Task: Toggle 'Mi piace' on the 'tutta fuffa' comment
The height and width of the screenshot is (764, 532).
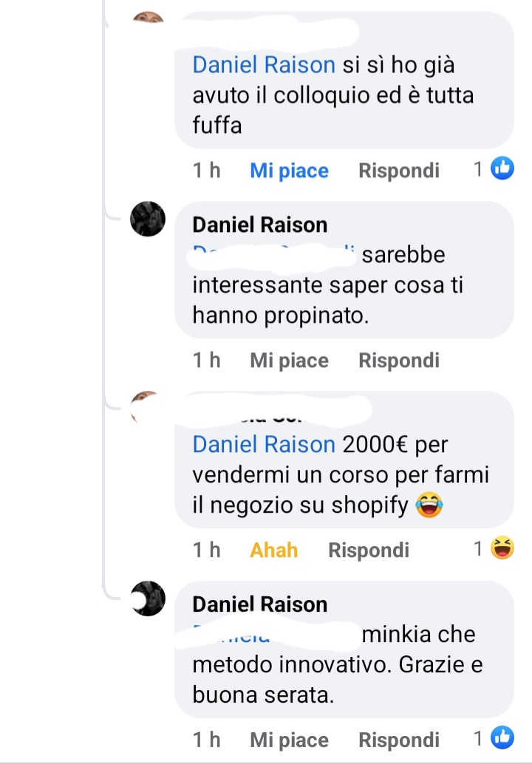Action: click(x=289, y=171)
